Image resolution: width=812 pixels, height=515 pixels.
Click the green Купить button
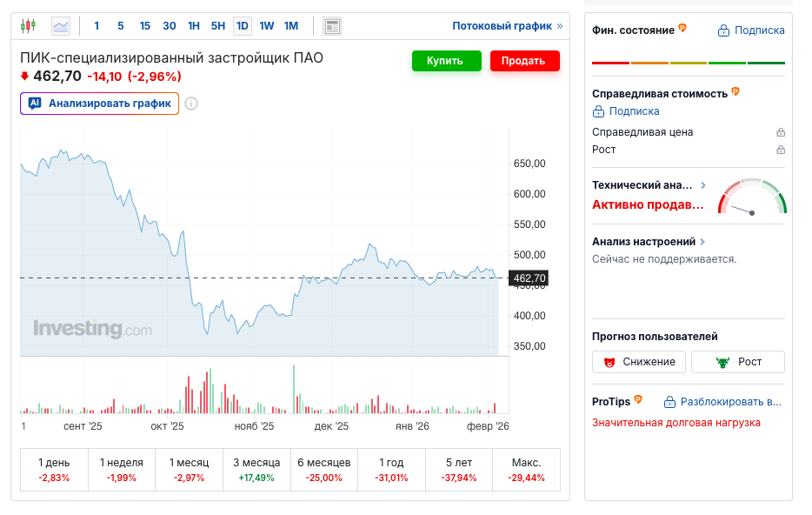(x=446, y=61)
